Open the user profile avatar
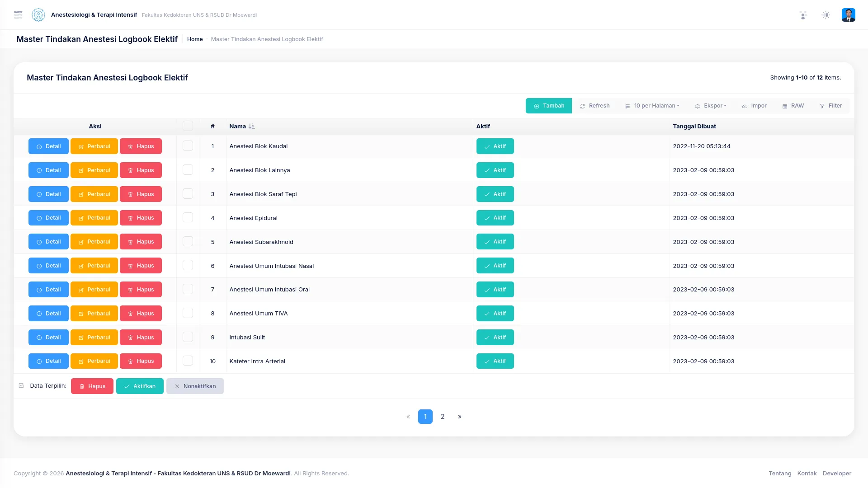 click(848, 15)
